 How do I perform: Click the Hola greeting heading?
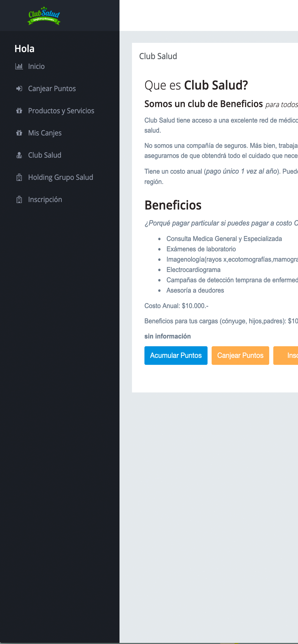(x=24, y=48)
